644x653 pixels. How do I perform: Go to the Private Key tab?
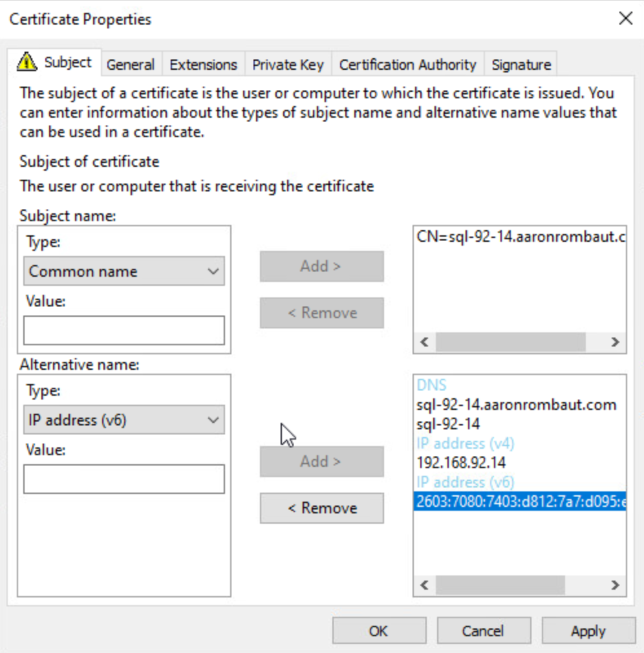pos(288,65)
